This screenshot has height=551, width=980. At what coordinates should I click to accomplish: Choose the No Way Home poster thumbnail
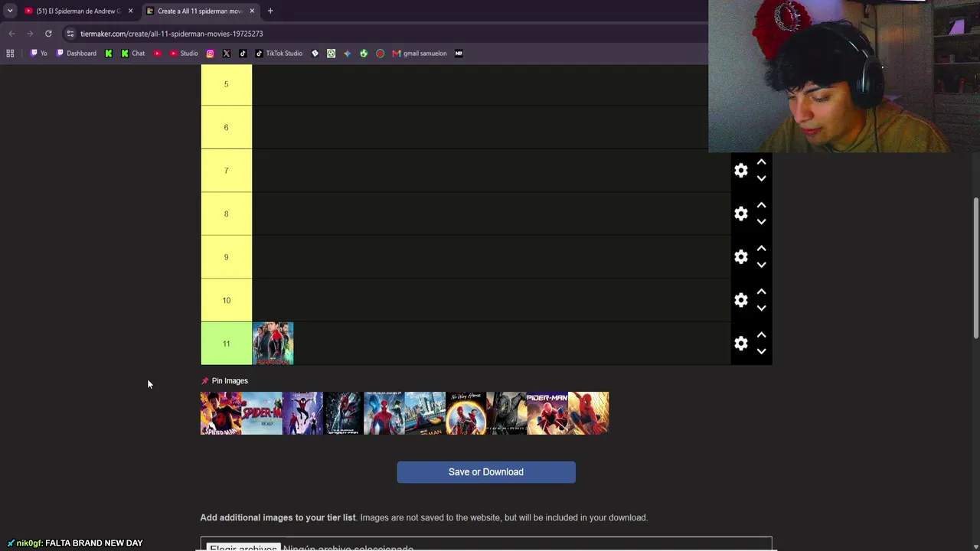tap(465, 413)
